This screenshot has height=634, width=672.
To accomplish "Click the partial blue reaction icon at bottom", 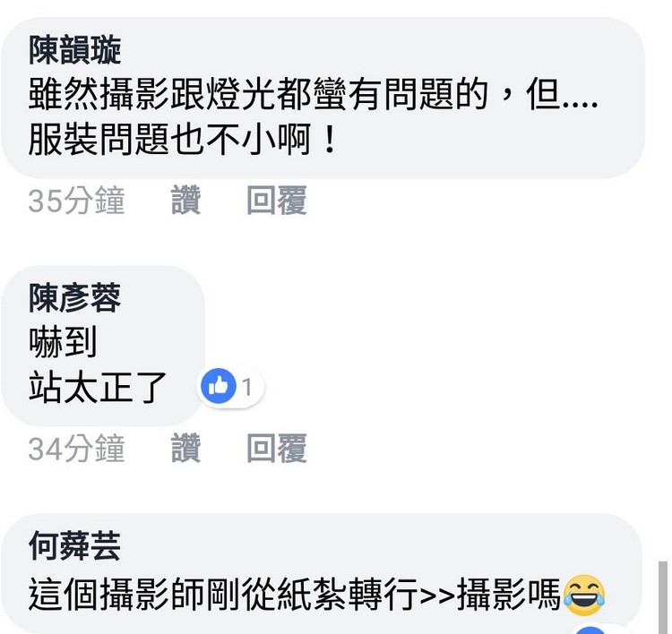I will click(590, 630).
